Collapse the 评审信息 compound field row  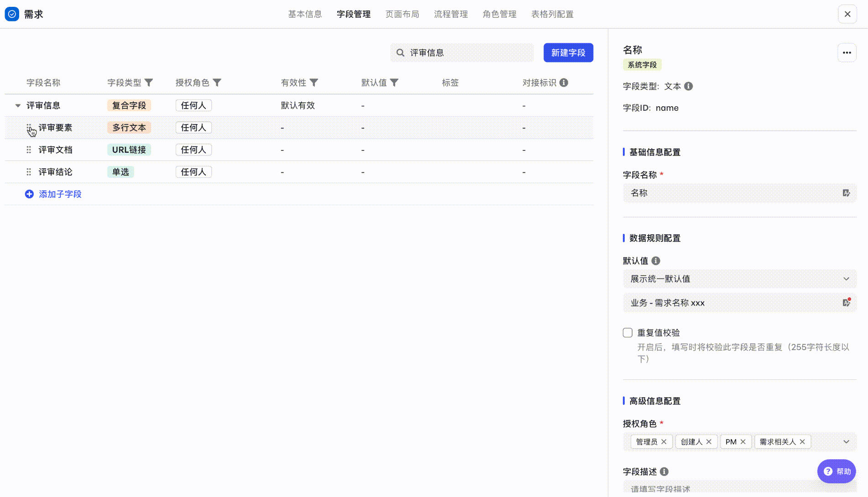click(x=18, y=105)
